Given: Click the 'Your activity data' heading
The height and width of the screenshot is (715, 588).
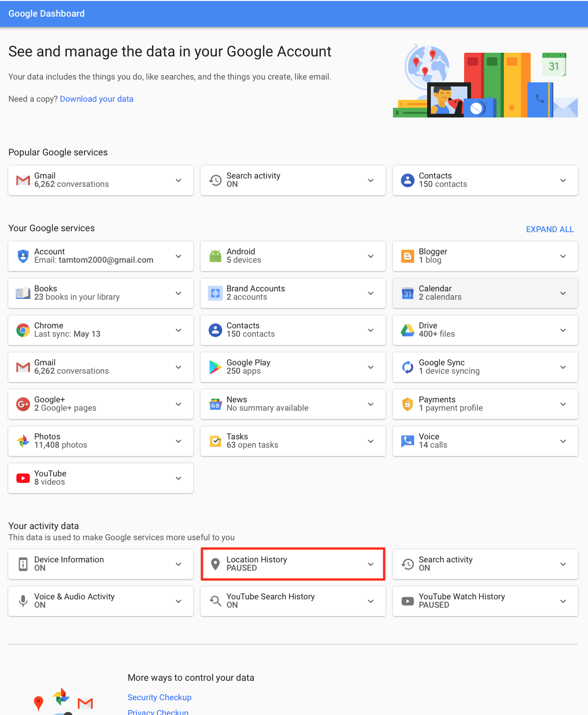Looking at the screenshot, I should click(x=43, y=526).
